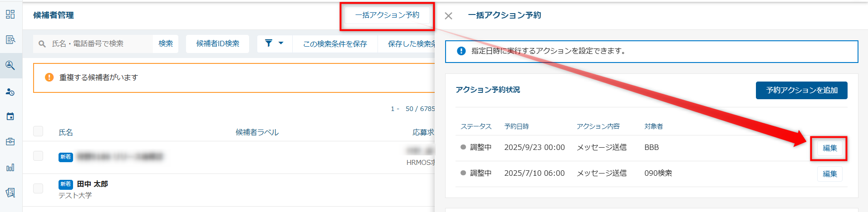Click the document search sidebar icon

pos(10,40)
